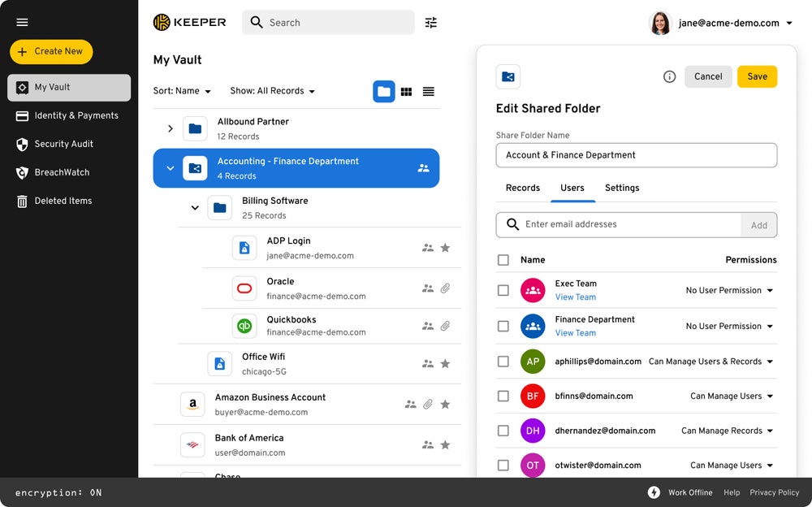The image size is (812, 507).
Task: Open Security Audit in sidebar
Action: (63, 144)
